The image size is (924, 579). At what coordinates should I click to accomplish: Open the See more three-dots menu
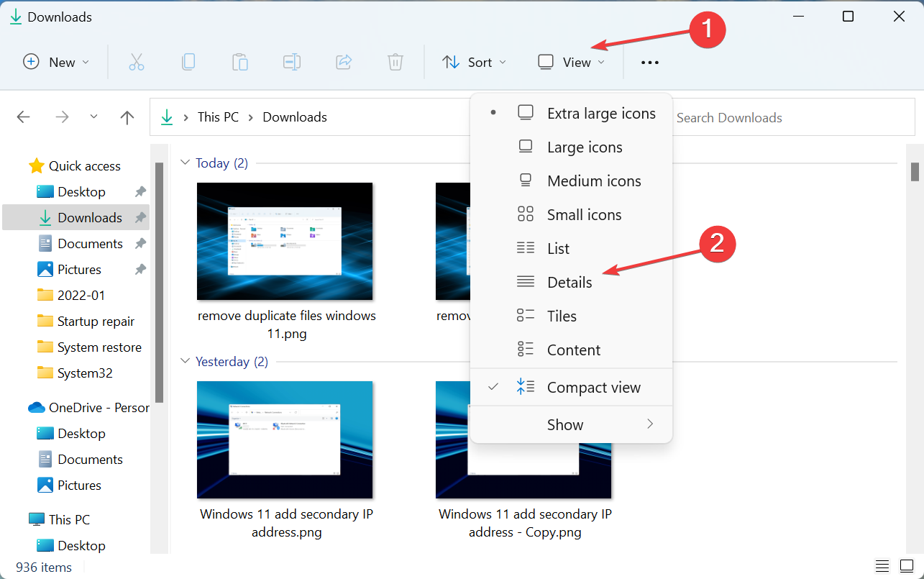click(x=650, y=63)
